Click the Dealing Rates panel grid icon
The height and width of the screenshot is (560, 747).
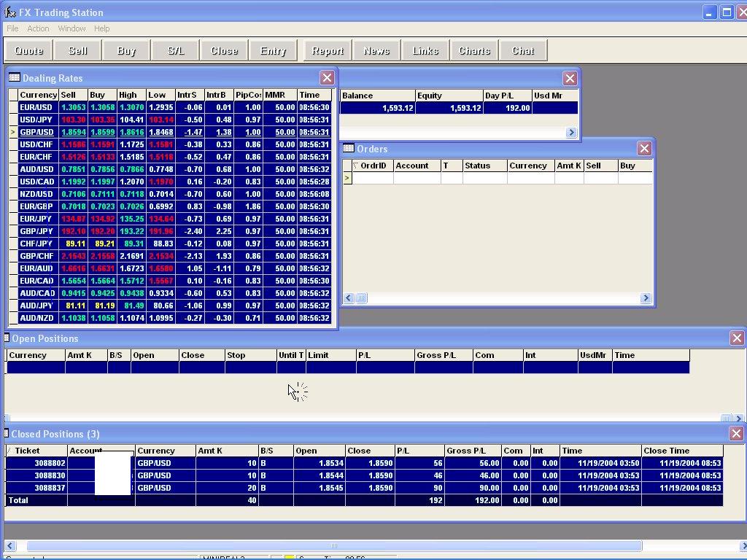[15, 77]
